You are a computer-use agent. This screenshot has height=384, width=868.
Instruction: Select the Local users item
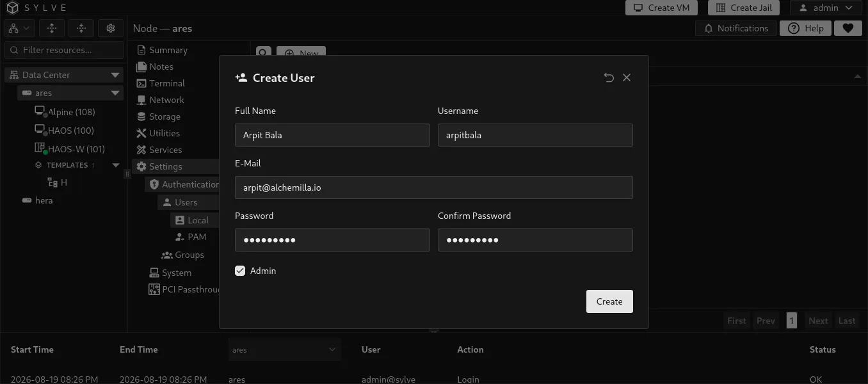[x=195, y=220]
